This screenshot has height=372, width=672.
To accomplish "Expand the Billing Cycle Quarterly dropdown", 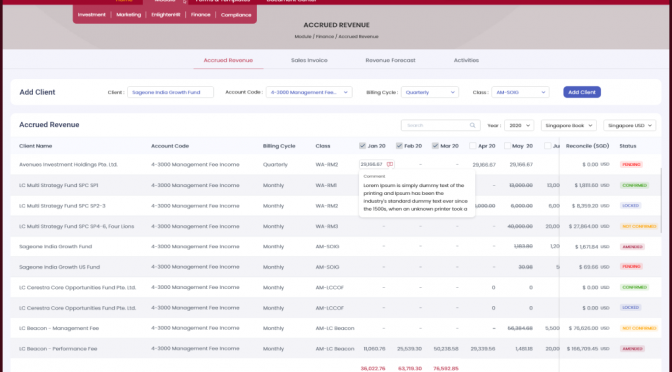I will point(430,92).
